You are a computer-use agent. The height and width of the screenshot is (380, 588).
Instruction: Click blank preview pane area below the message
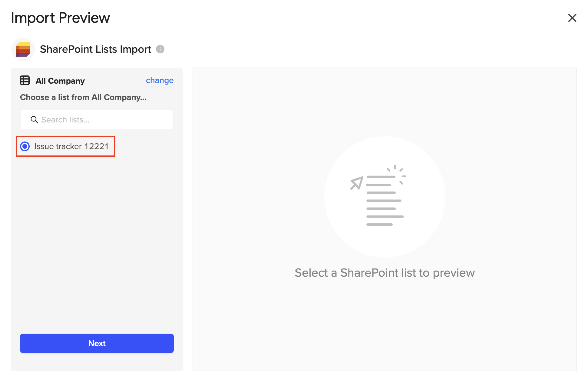pyautogui.click(x=385, y=327)
